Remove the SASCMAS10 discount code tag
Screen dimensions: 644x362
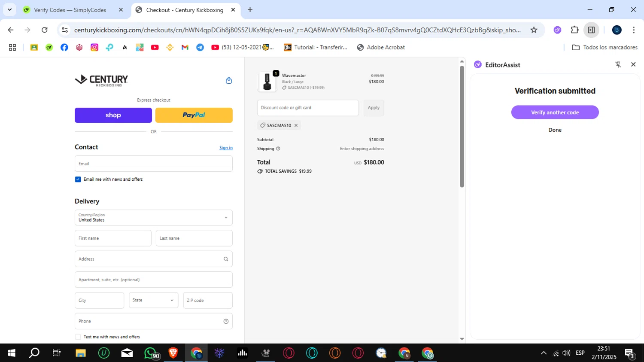point(296,125)
